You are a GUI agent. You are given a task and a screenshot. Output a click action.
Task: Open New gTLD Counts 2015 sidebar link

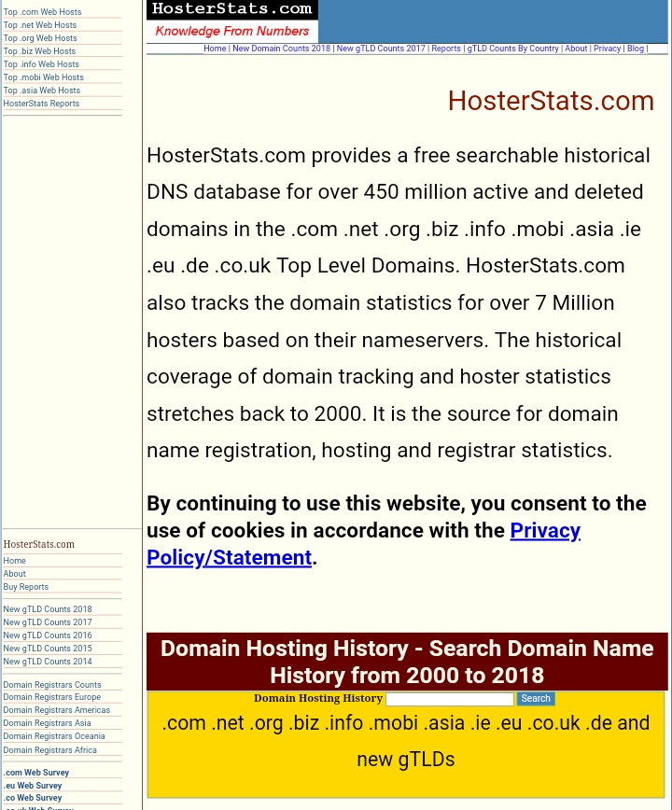click(48, 649)
